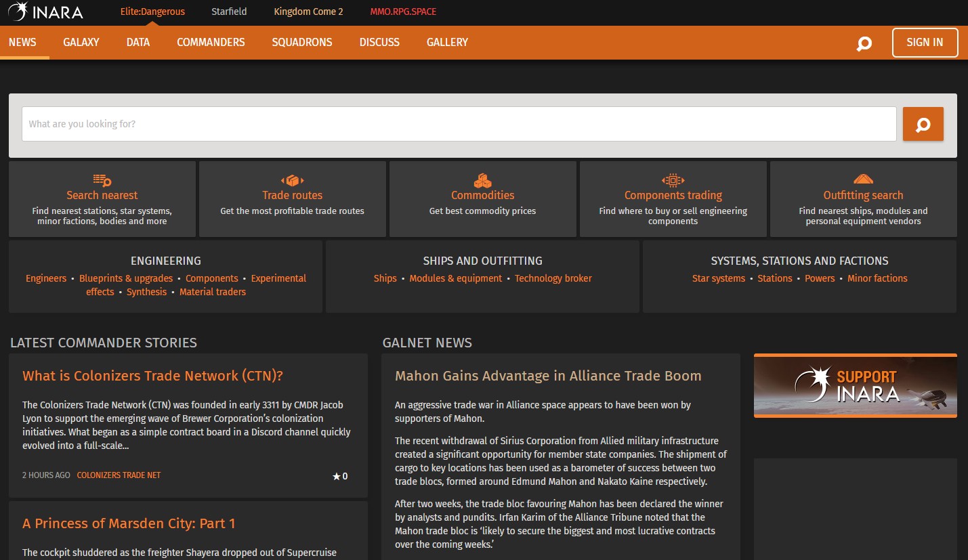Click the LATEST COMMANDER STORIES heading
The width and height of the screenshot is (968, 560).
[104, 343]
